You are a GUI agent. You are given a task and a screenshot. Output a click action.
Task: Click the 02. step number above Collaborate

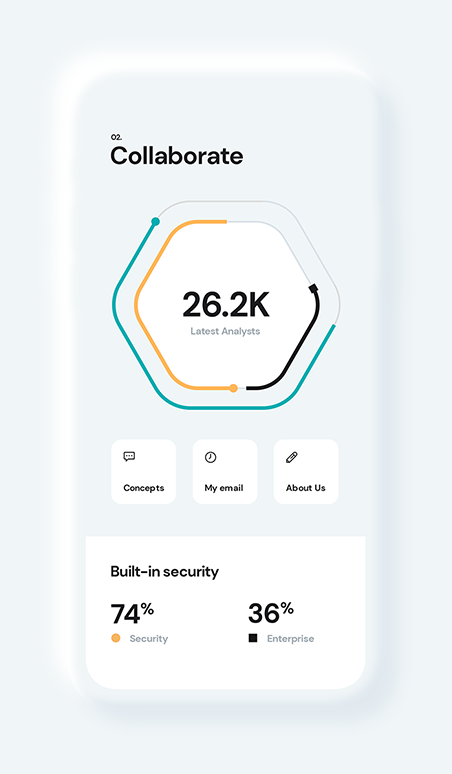click(x=116, y=137)
